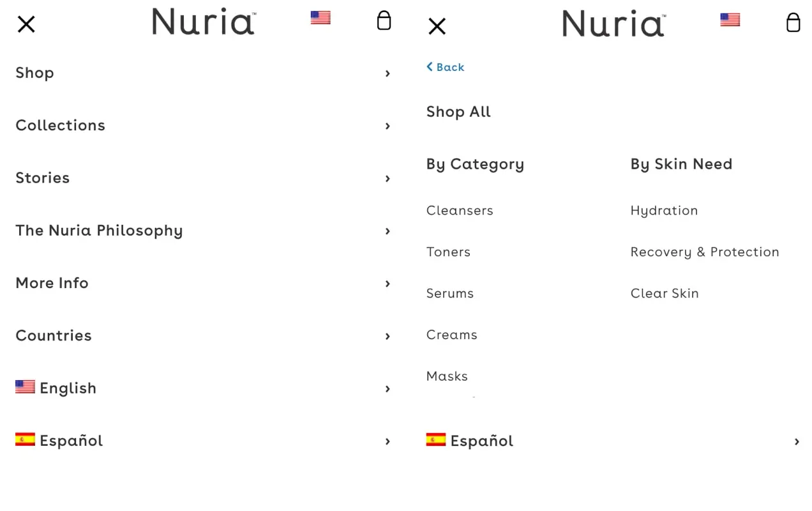812x511 pixels.
Task: Click the Nuria logo in the right panel
Action: pos(614,23)
